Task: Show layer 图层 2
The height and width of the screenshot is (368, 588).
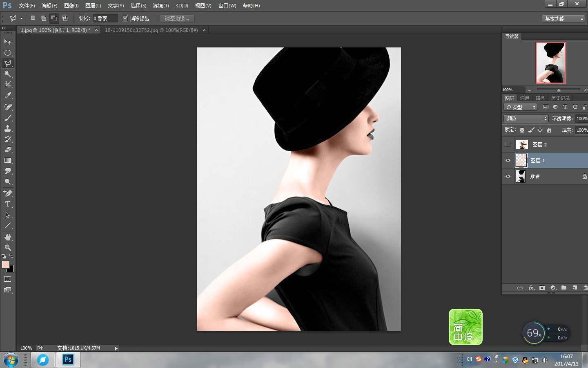Action: point(508,144)
